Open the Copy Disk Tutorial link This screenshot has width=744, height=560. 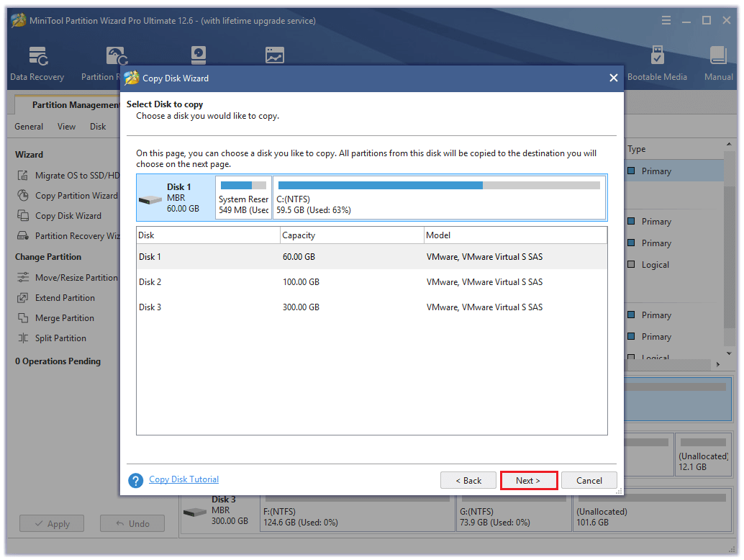point(183,479)
